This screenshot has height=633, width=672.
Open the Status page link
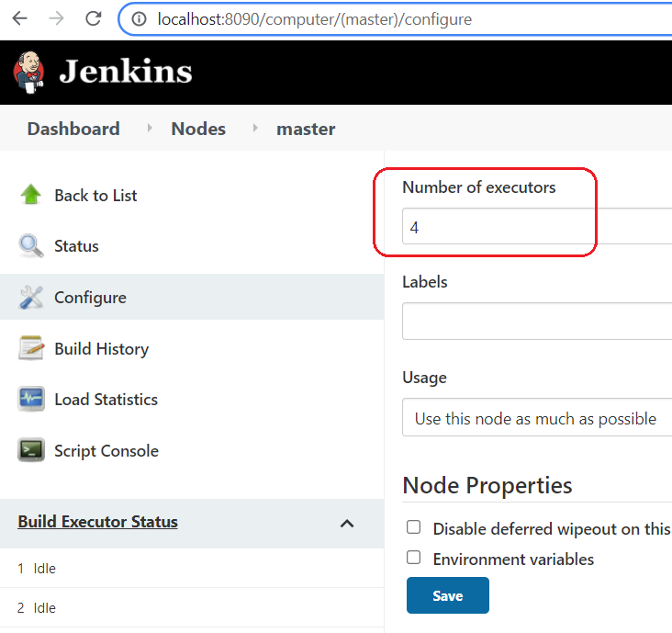point(76,246)
